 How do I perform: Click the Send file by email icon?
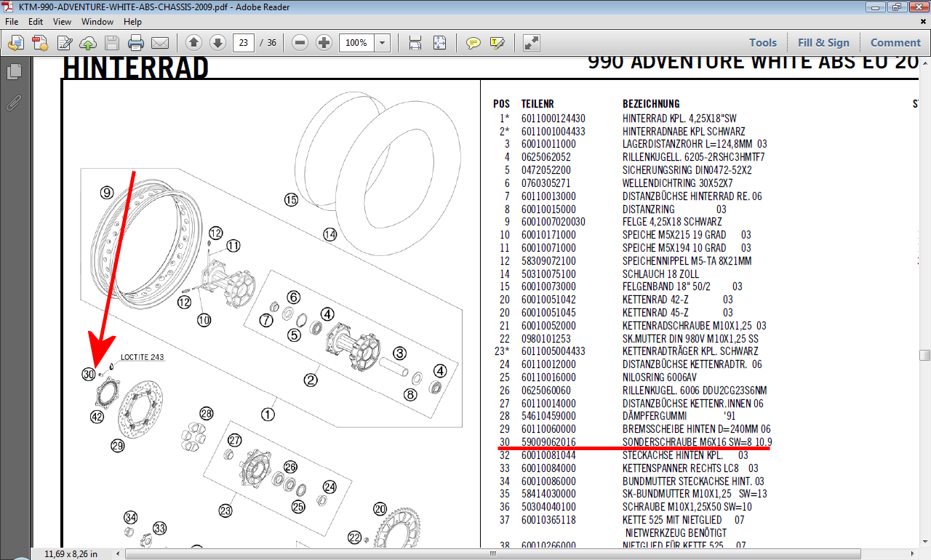click(159, 43)
